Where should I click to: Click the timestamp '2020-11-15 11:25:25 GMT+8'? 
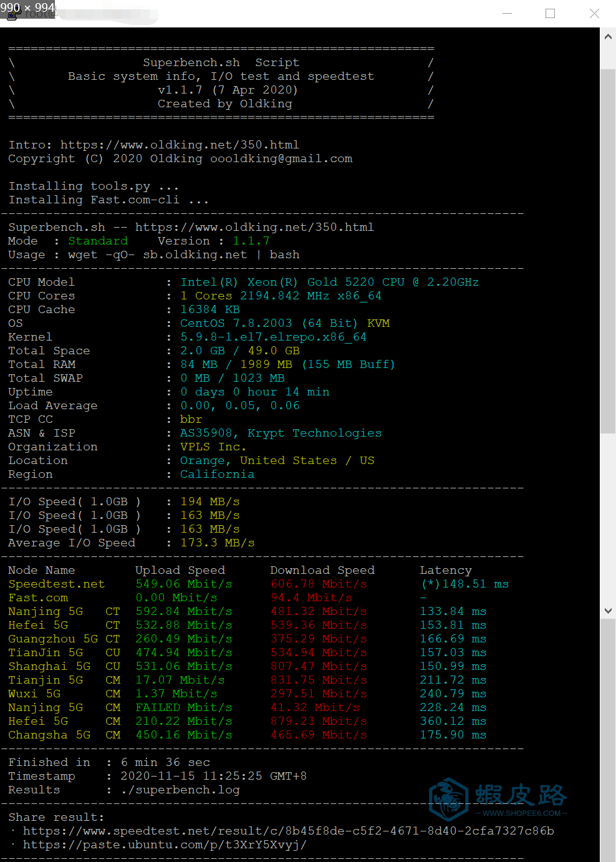[x=214, y=776]
